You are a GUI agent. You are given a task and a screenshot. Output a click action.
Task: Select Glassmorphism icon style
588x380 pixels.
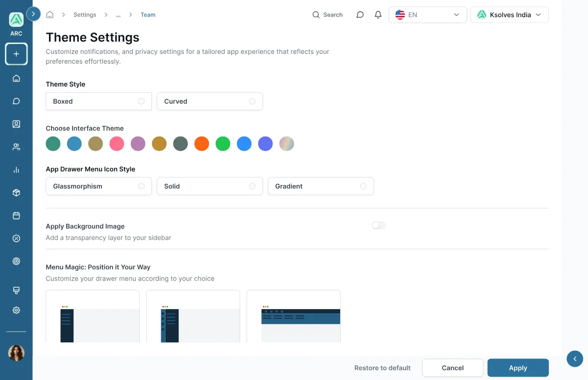tap(98, 186)
